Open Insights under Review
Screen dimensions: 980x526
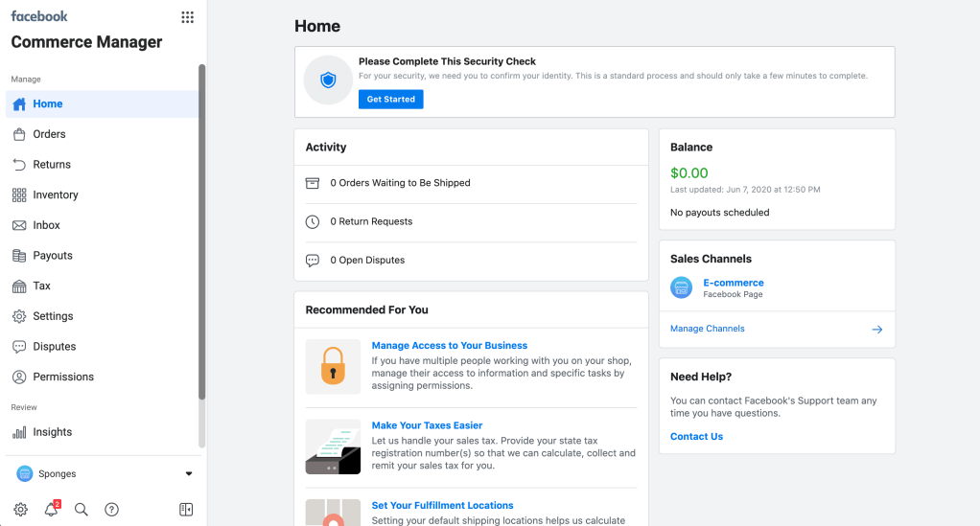point(52,432)
